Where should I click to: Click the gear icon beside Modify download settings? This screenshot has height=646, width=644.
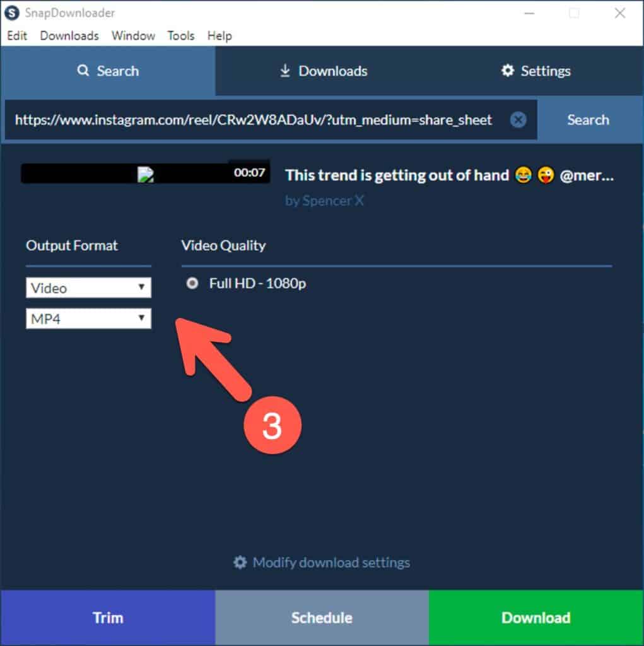240,562
